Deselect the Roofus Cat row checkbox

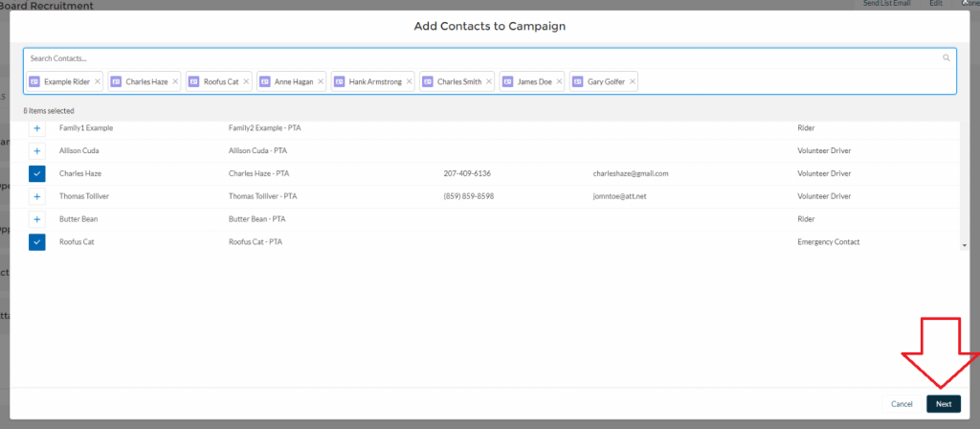[37, 242]
